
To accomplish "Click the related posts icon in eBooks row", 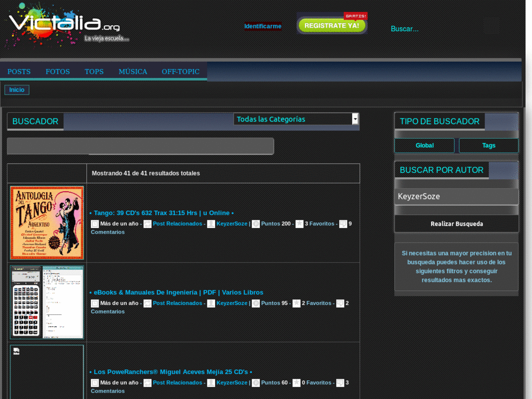I will tap(147, 303).
